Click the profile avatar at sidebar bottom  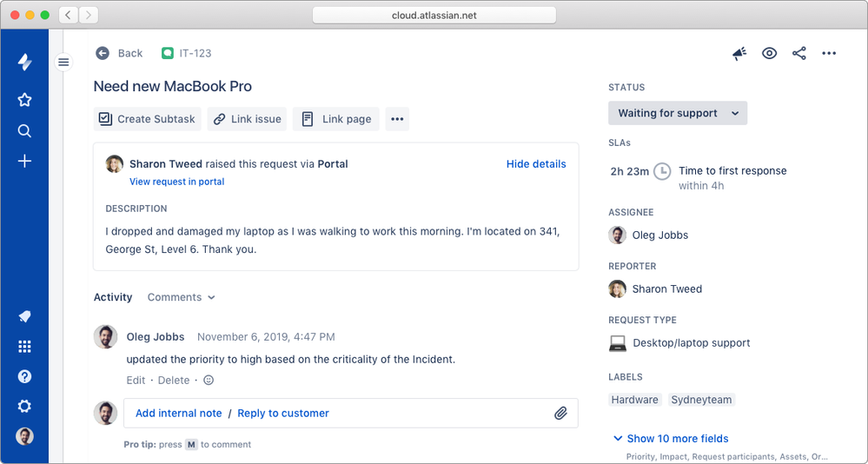click(x=24, y=436)
